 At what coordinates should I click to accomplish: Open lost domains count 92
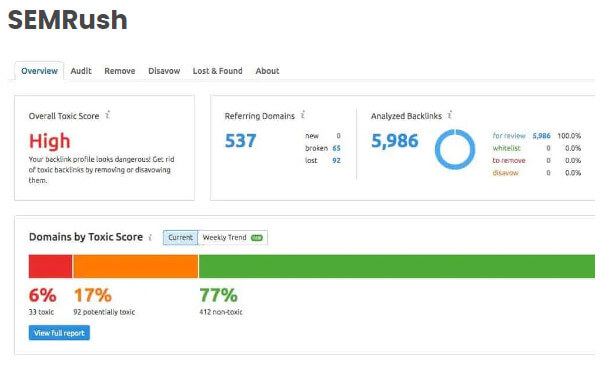click(x=336, y=160)
